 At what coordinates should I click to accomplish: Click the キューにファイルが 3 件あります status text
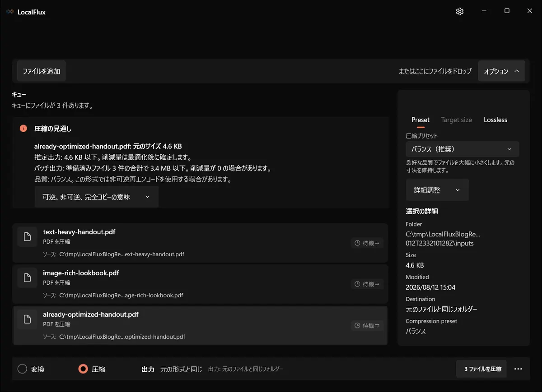[52, 106]
